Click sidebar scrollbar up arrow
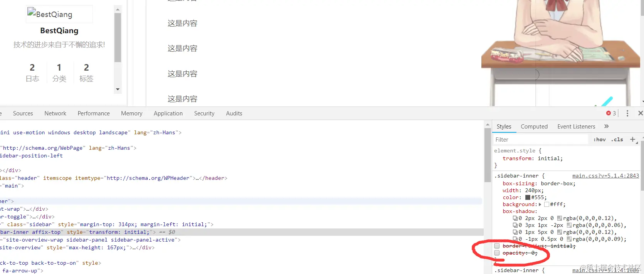The width and height of the screenshot is (644, 274). [118, 9]
